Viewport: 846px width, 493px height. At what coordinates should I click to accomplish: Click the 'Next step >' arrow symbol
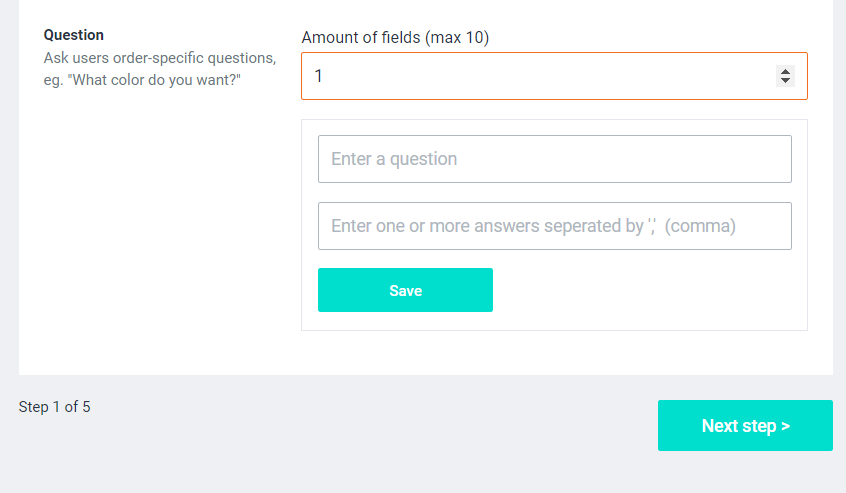(785, 426)
